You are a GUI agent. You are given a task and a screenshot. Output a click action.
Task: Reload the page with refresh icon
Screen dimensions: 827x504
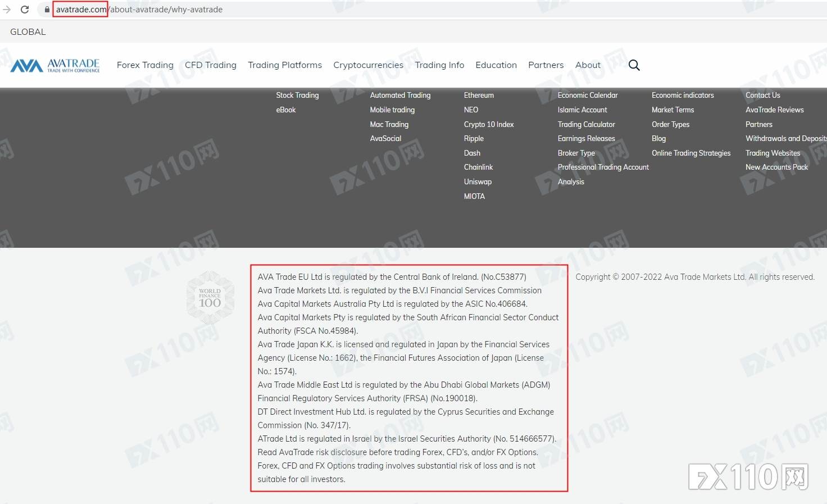[25, 10]
